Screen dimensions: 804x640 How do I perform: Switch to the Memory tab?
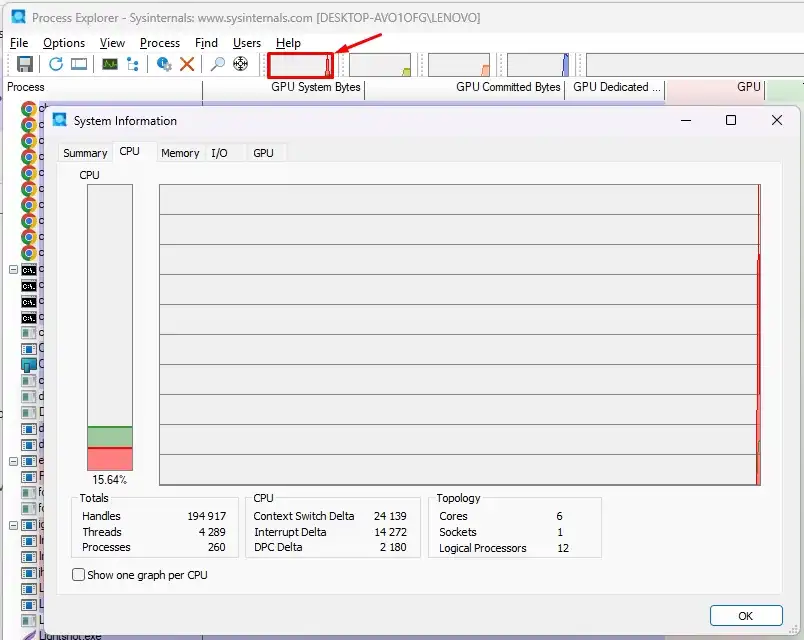[x=180, y=153]
